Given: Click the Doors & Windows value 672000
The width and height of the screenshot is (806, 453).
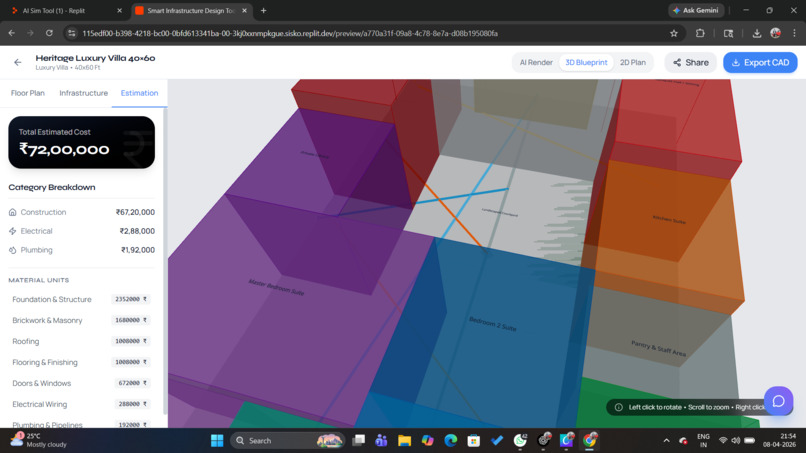Looking at the screenshot, I should point(131,383).
